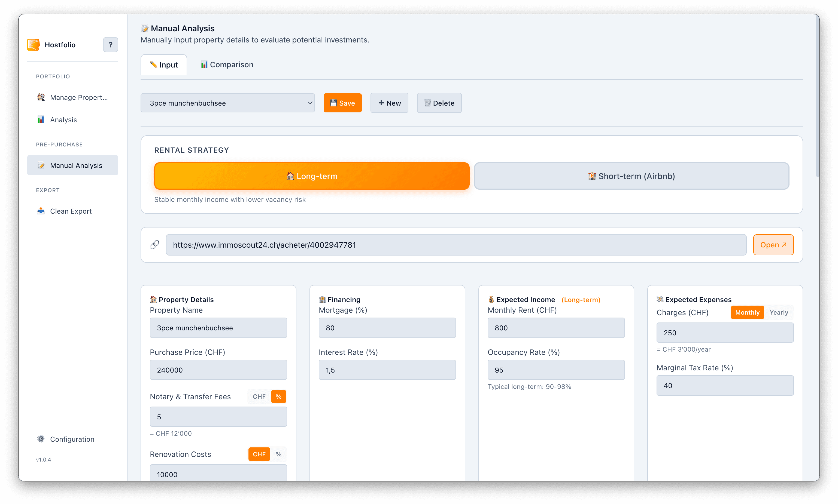This screenshot has height=504, width=838.
Task: Open the immoscout24 listing with the Open button
Action: coord(773,245)
